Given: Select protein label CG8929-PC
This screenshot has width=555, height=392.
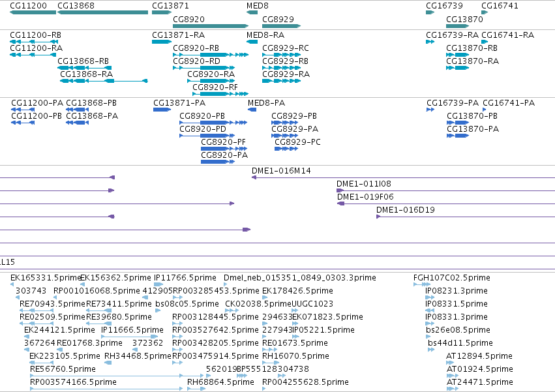Looking at the screenshot, I should tap(297, 142).
